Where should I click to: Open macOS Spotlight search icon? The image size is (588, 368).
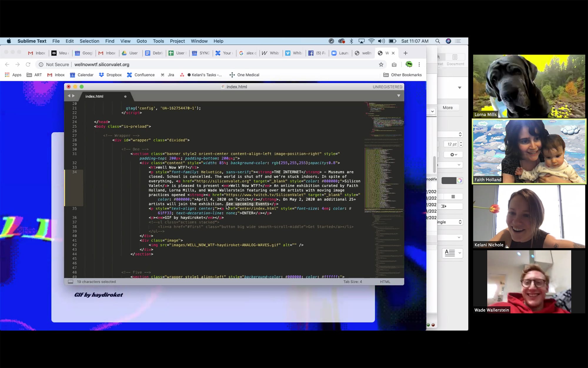click(x=437, y=41)
